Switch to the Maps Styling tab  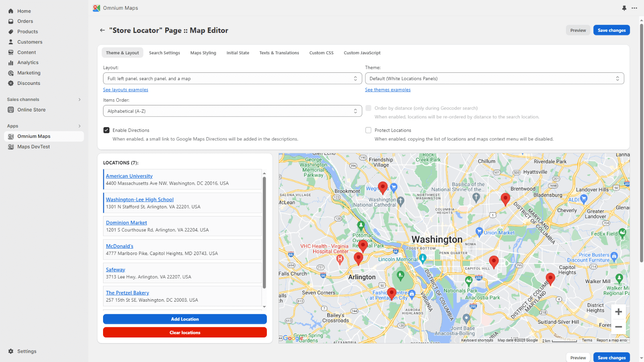point(203,53)
